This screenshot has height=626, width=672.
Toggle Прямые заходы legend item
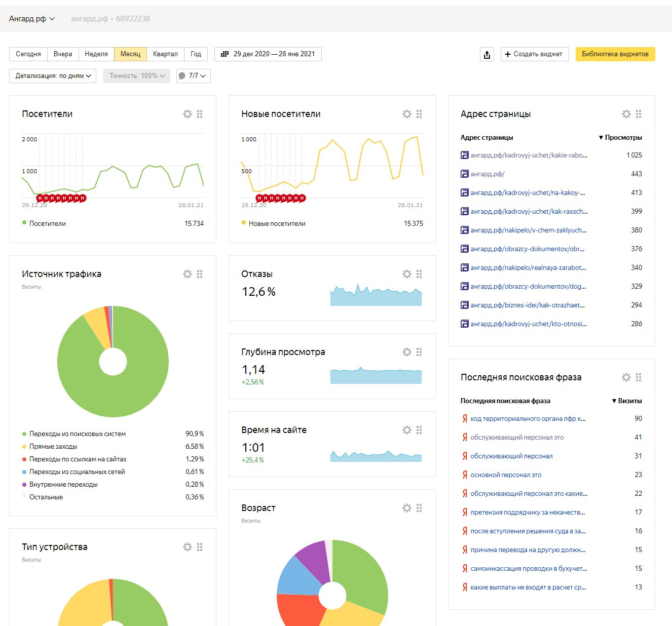[x=53, y=446]
